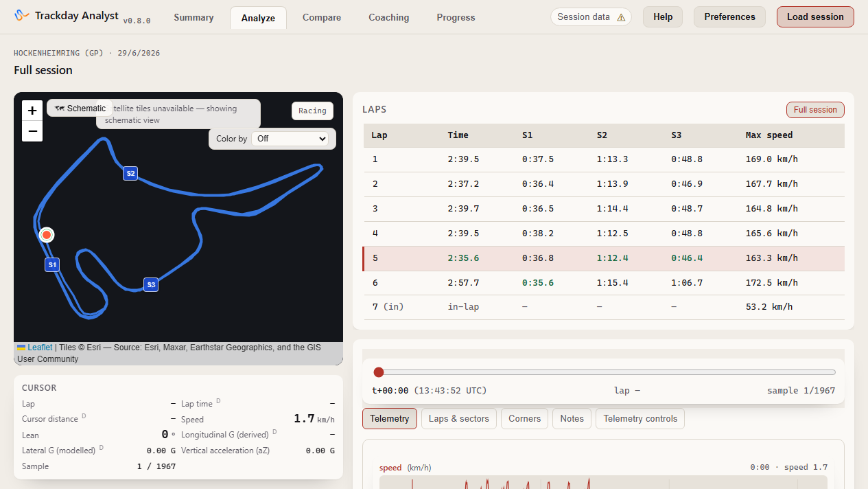Open the Laps & sectors sub-tab

459,418
